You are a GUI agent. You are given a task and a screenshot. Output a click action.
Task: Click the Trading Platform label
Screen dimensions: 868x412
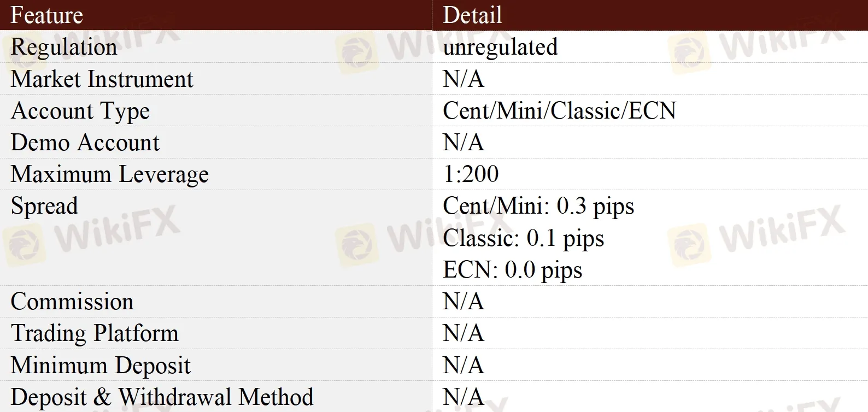pos(95,333)
